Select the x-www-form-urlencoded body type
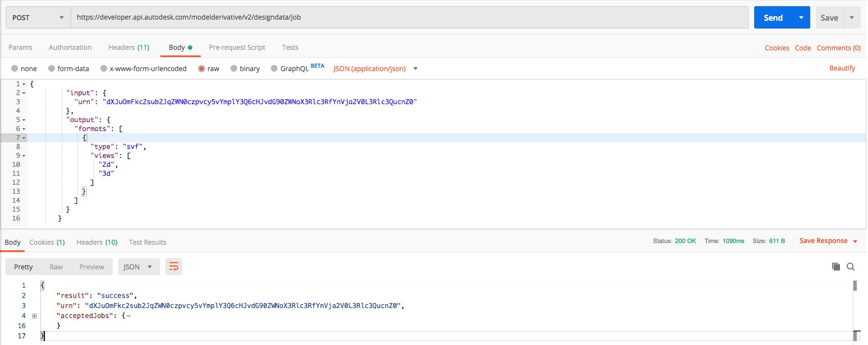The width and height of the screenshot is (868, 345). (x=143, y=69)
